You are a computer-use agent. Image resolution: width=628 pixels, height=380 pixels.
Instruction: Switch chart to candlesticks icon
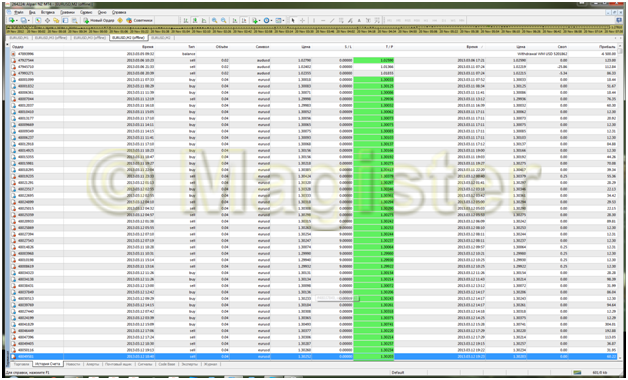point(195,20)
